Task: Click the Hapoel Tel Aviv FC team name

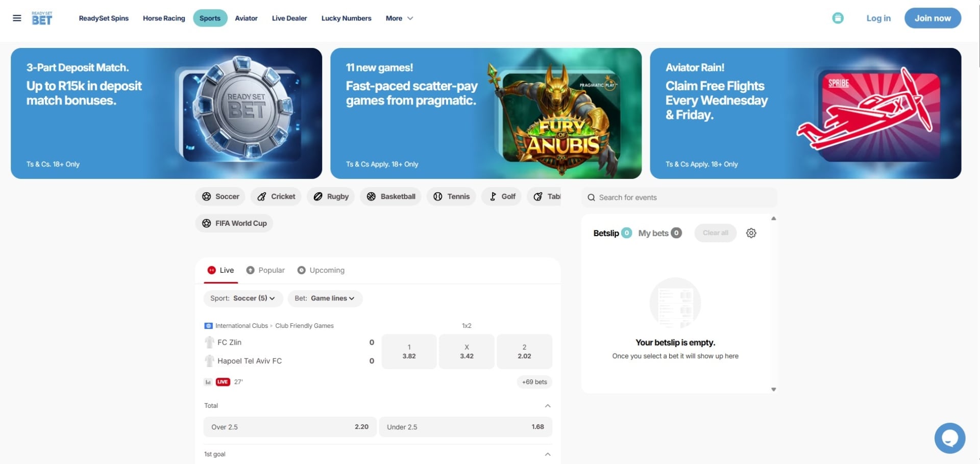Action: (250, 361)
